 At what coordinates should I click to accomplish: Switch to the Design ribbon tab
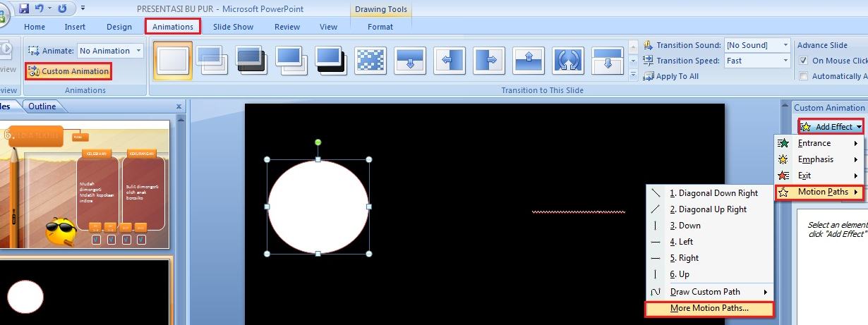pyautogui.click(x=119, y=27)
